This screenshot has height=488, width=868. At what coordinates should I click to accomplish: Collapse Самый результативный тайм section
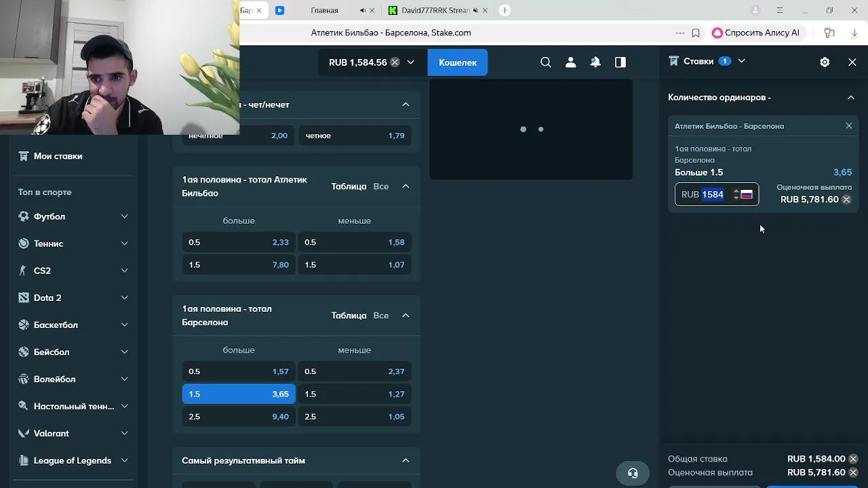[x=406, y=460]
